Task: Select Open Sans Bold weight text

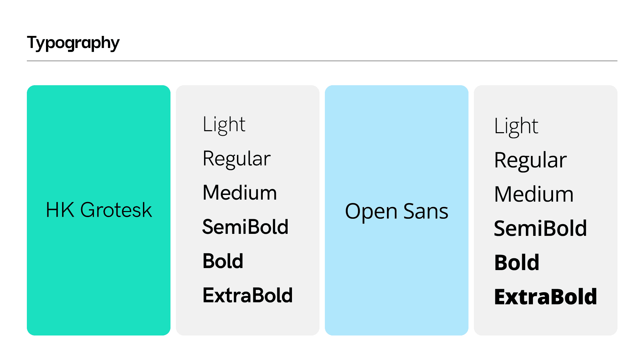Action: coord(517,263)
